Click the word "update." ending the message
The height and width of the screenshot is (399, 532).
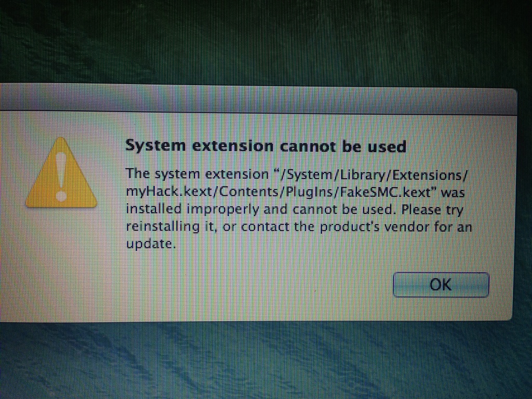pos(151,244)
